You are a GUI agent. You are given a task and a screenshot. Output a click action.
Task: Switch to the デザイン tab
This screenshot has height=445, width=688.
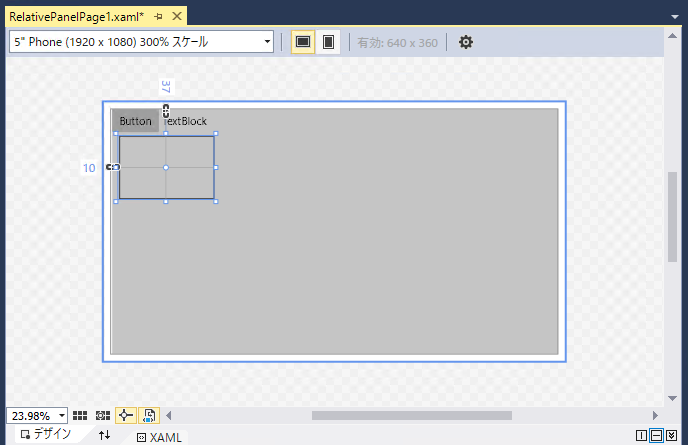pos(46,434)
